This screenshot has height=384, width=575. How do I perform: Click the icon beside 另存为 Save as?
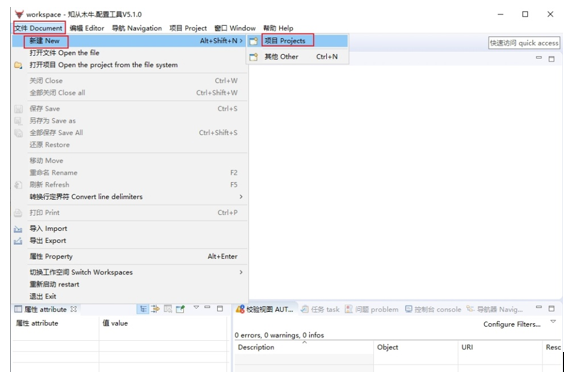click(x=18, y=121)
